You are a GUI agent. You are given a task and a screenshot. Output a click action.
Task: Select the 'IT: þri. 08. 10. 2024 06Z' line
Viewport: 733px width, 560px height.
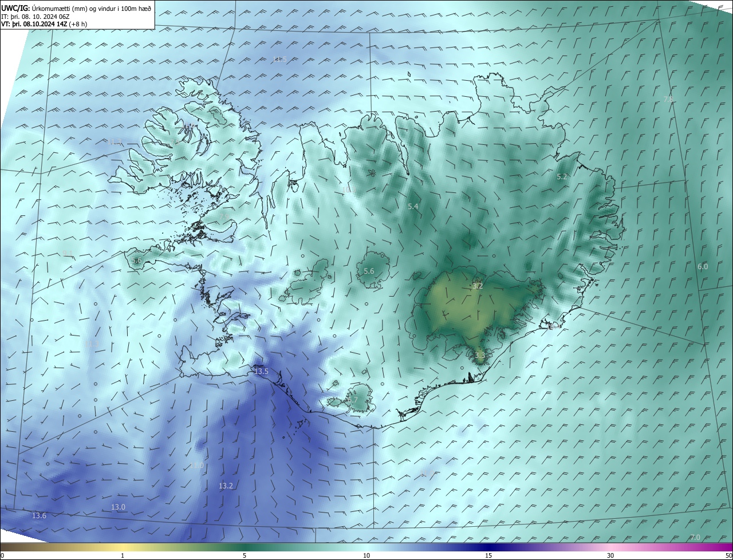(x=36, y=17)
